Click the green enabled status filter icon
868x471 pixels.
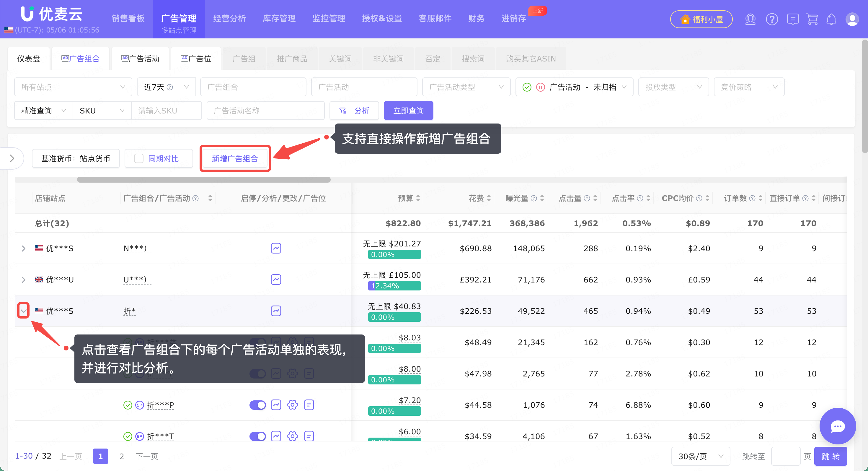[527, 87]
